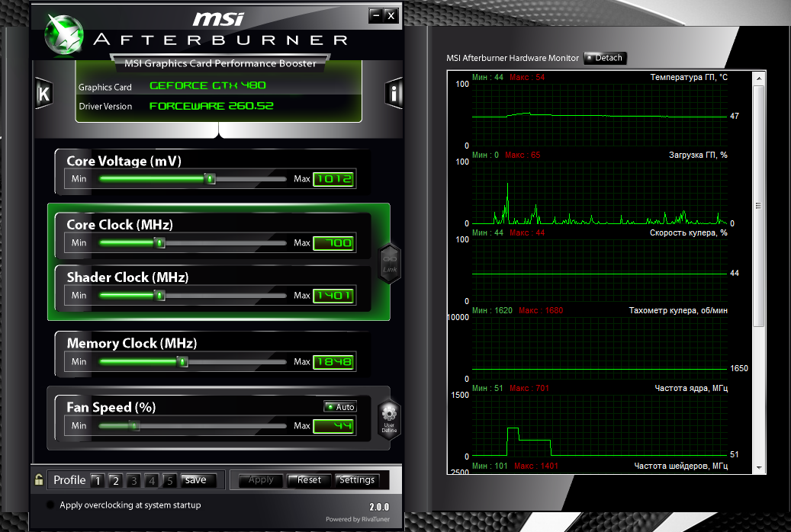
Task: Open the Kombustor K button
Action: tap(43, 93)
